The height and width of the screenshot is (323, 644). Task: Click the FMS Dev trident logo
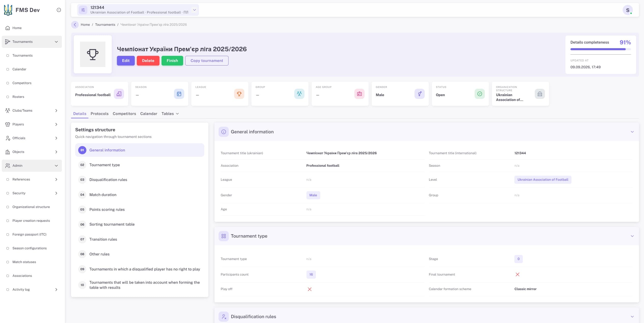coord(8,10)
